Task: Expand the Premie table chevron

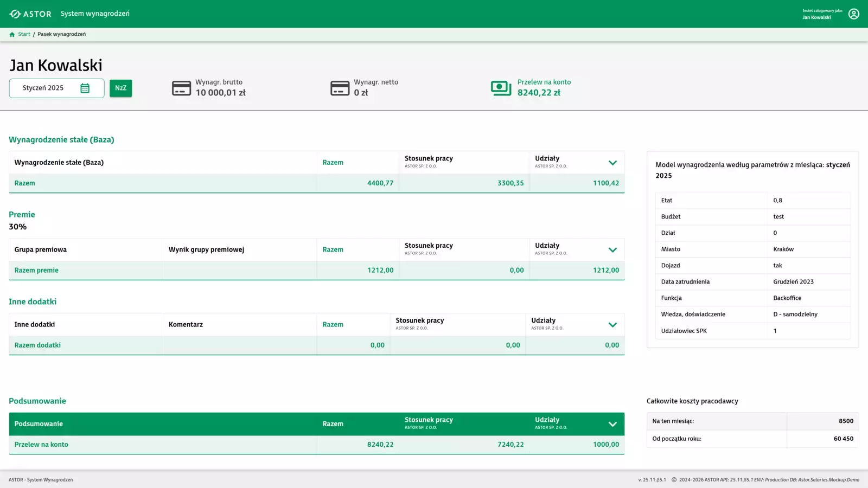Action: pos(612,250)
